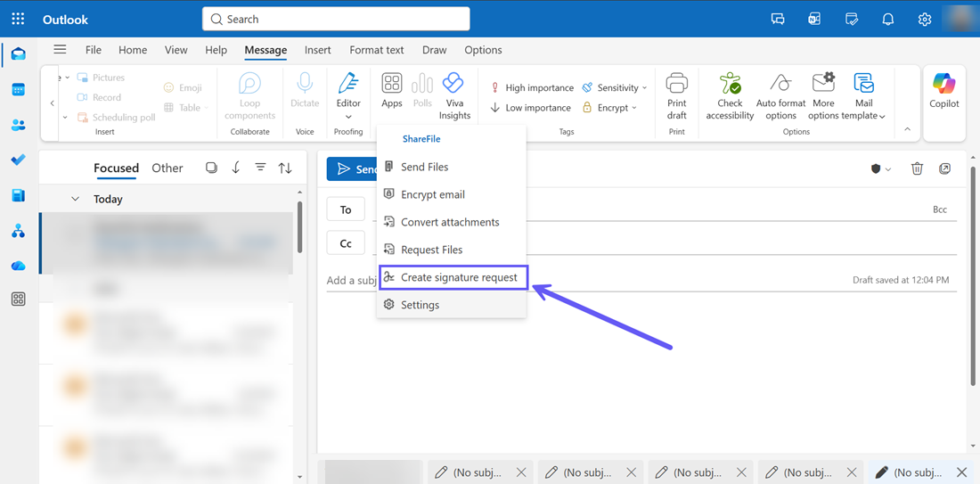Toggle the navigation pane hamburger icon
The height and width of the screenshot is (484, 980).
60,49
